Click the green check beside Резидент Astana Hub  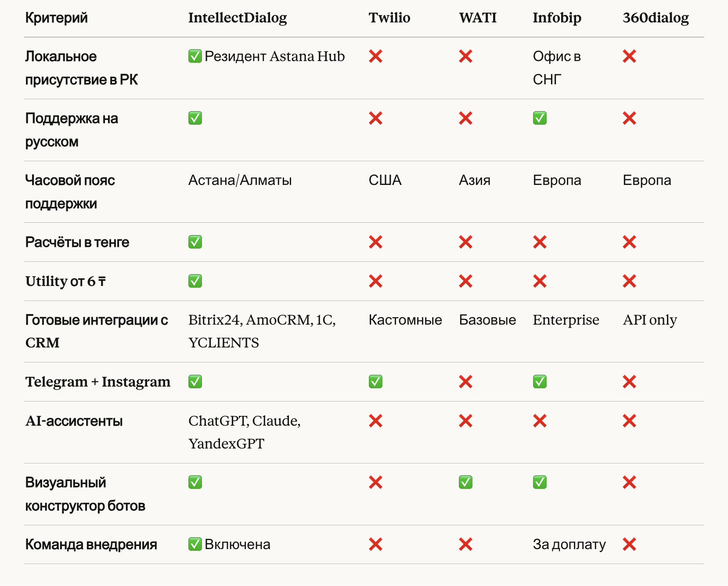pyautogui.click(x=195, y=56)
